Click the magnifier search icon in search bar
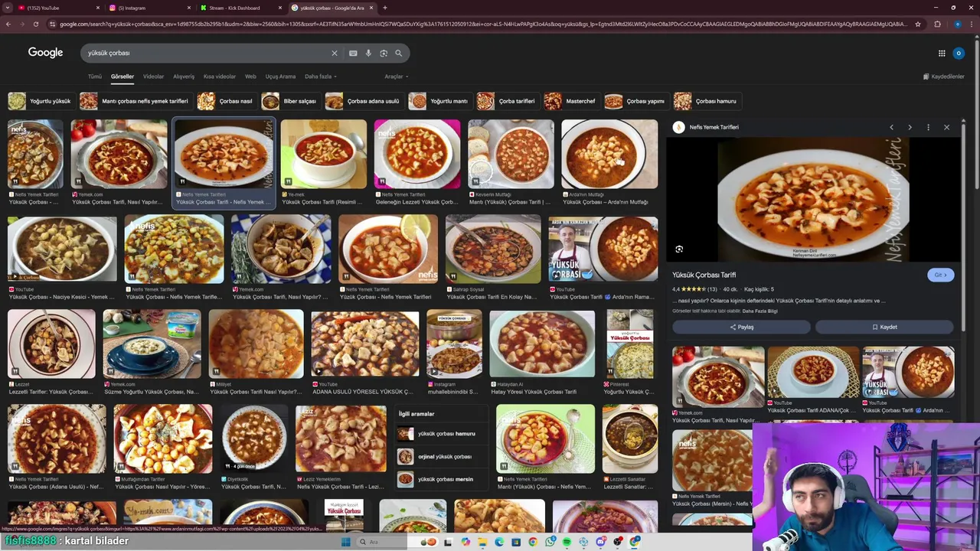 pyautogui.click(x=398, y=53)
